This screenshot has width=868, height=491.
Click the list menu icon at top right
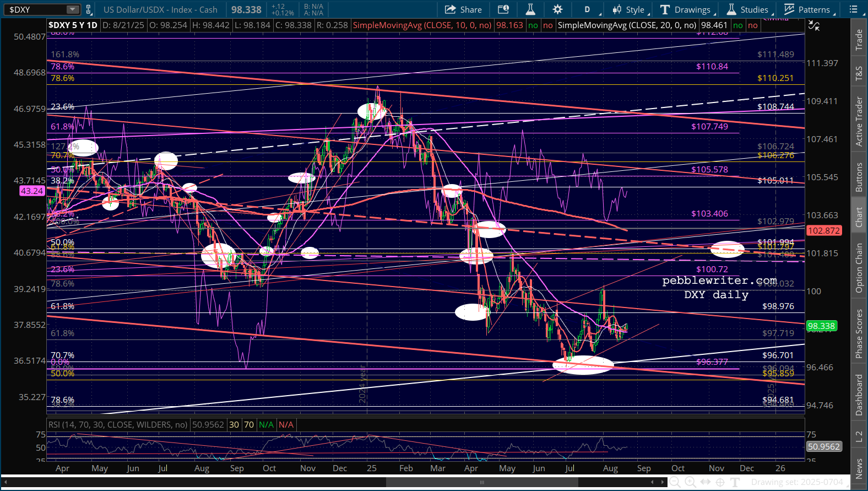coord(854,9)
